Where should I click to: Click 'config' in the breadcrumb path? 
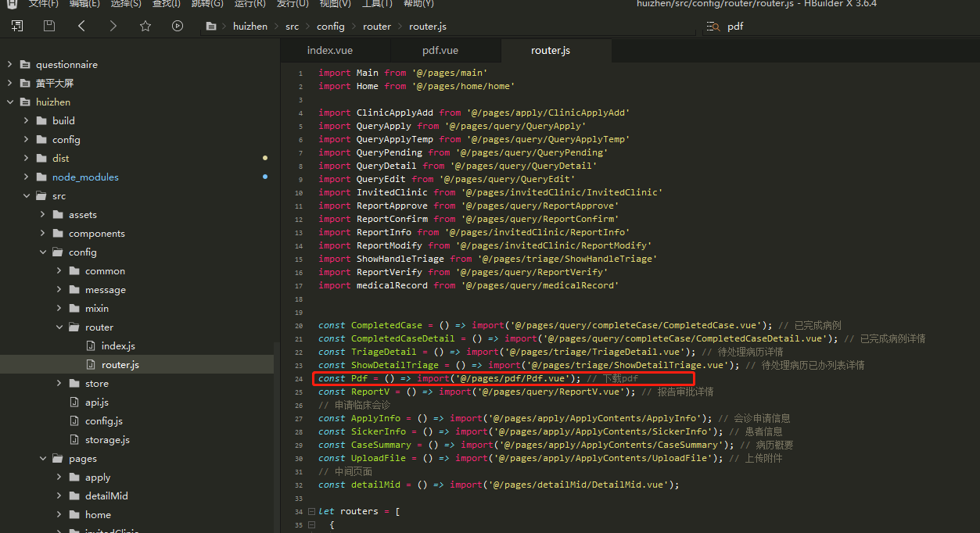pyautogui.click(x=330, y=27)
